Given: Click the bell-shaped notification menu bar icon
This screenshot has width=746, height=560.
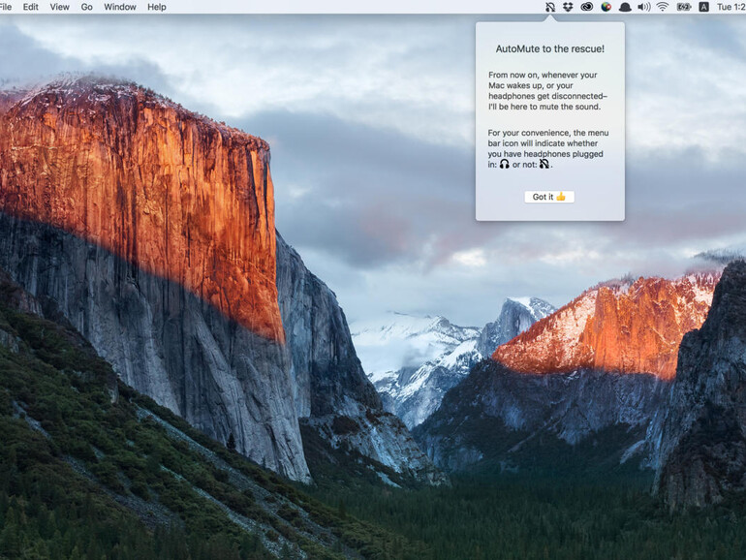Looking at the screenshot, I should pos(624,7).
